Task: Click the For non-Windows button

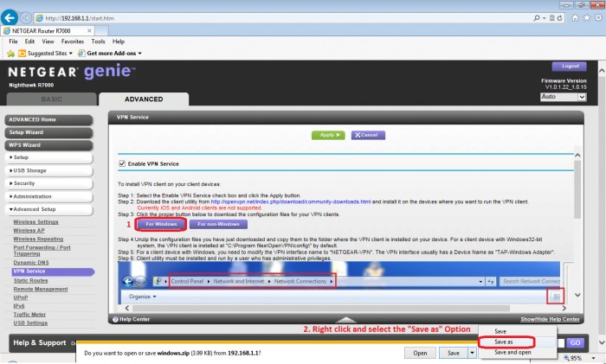Action: 218,224
